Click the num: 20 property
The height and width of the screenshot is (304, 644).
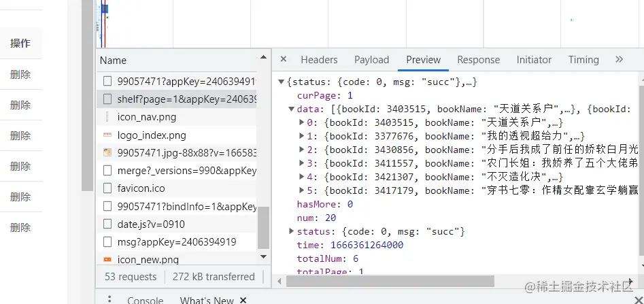pos(316,218)
